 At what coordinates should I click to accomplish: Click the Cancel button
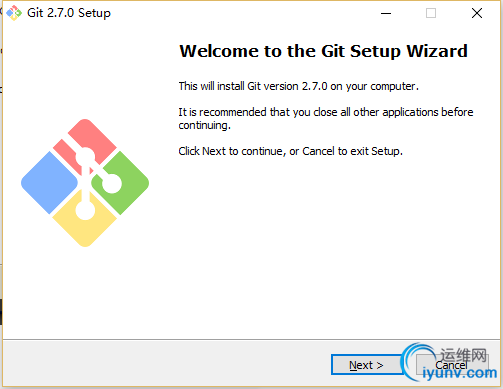(x=452, y=365)
